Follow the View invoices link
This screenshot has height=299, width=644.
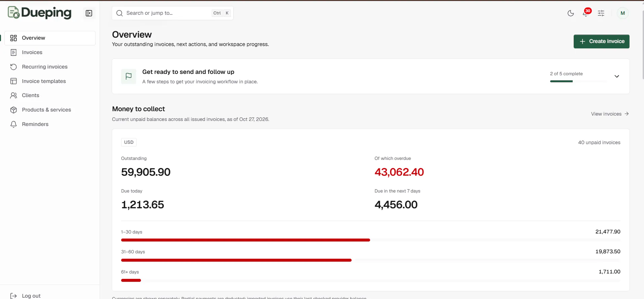tap(610, 114)
